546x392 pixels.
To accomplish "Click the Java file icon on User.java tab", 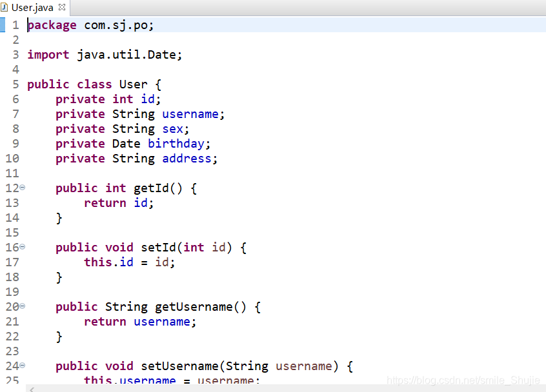I will (x=4, y=7).
